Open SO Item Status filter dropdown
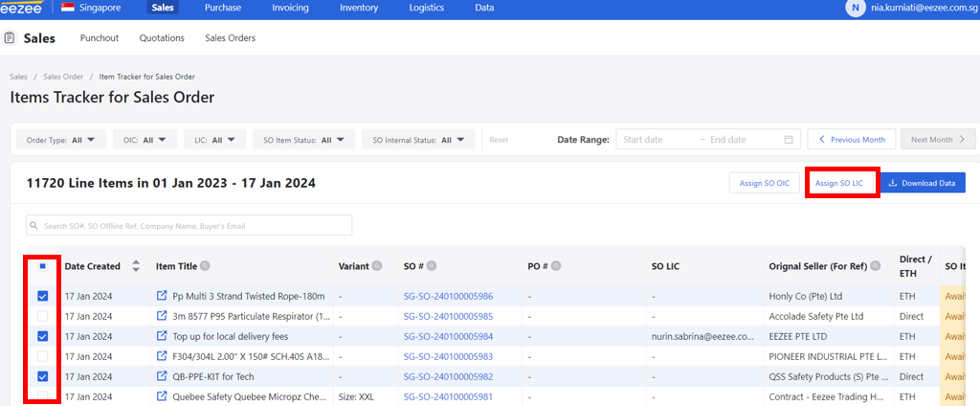The width and height of the screenshot is (980, 406). (x=303, y=140)
